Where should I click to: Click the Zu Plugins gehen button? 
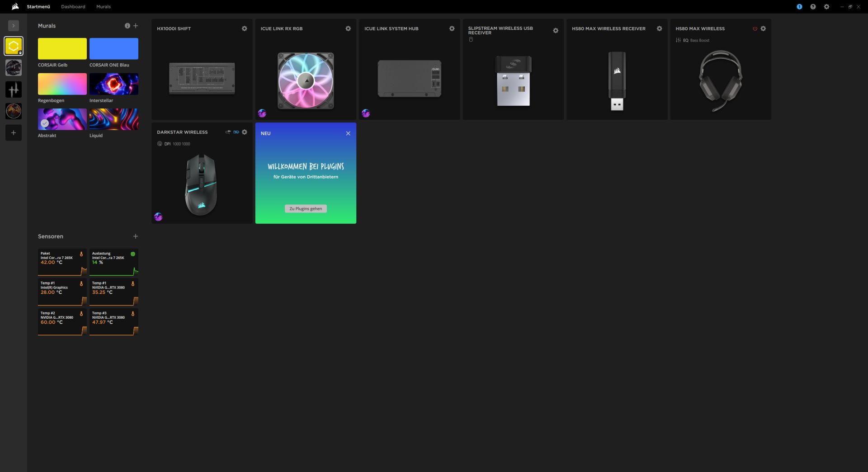pos(306,209)
